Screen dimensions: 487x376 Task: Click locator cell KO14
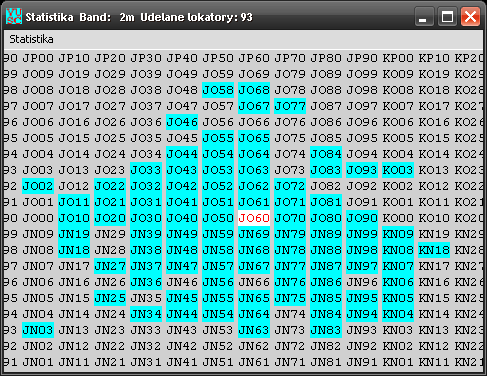pyautogui.click(x=434, y=154)
